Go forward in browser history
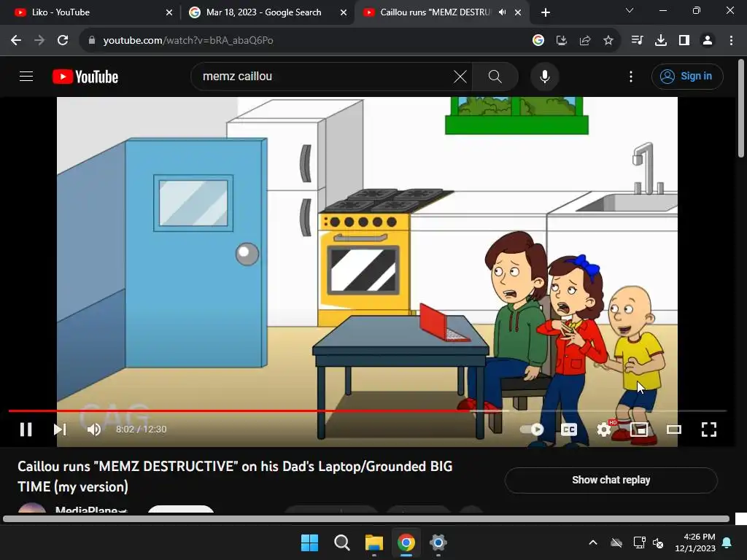 [x=39, y=41]
